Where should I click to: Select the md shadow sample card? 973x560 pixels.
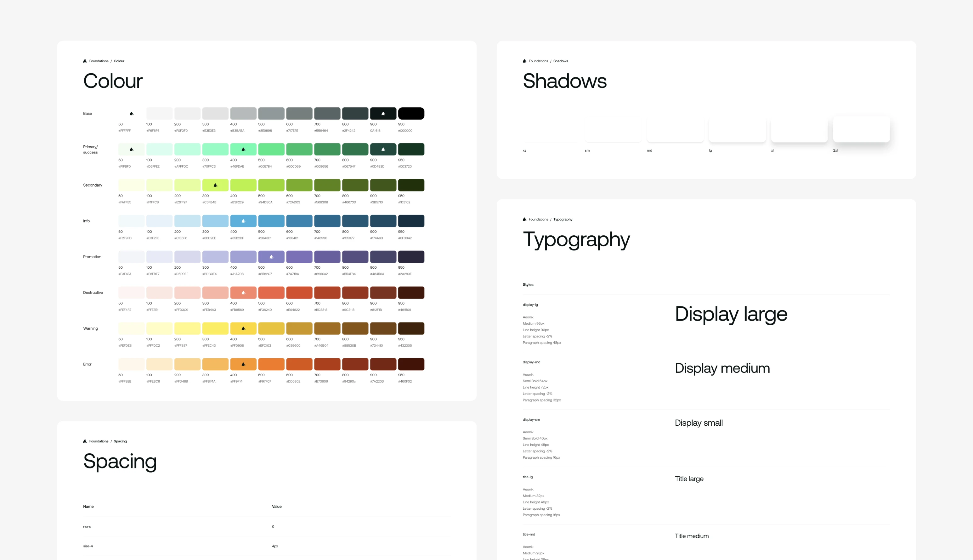click(x=675, y=130)
